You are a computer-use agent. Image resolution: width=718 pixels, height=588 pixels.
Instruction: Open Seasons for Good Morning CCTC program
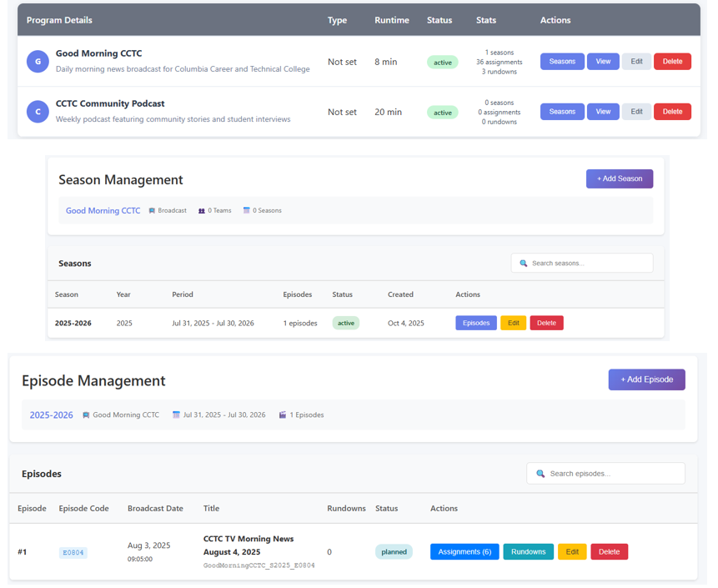[561, 62]
